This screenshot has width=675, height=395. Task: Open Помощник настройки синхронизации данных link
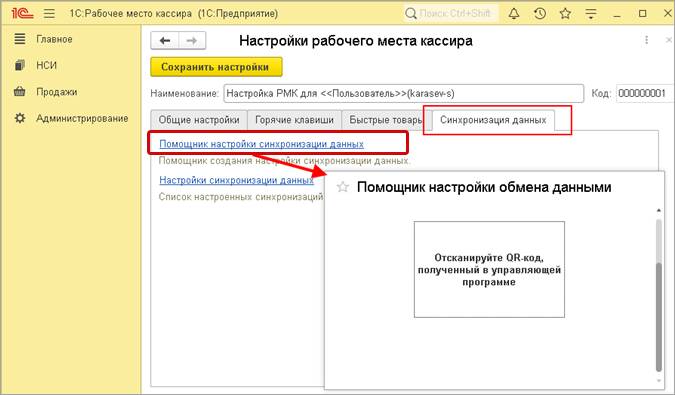click(261, 144)
